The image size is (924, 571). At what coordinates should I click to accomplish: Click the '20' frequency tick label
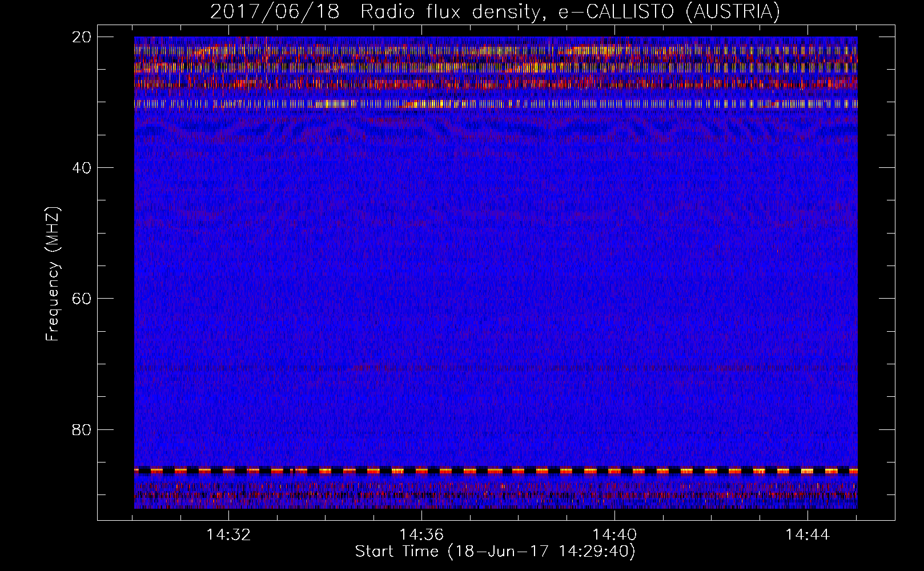coord(81,37)
